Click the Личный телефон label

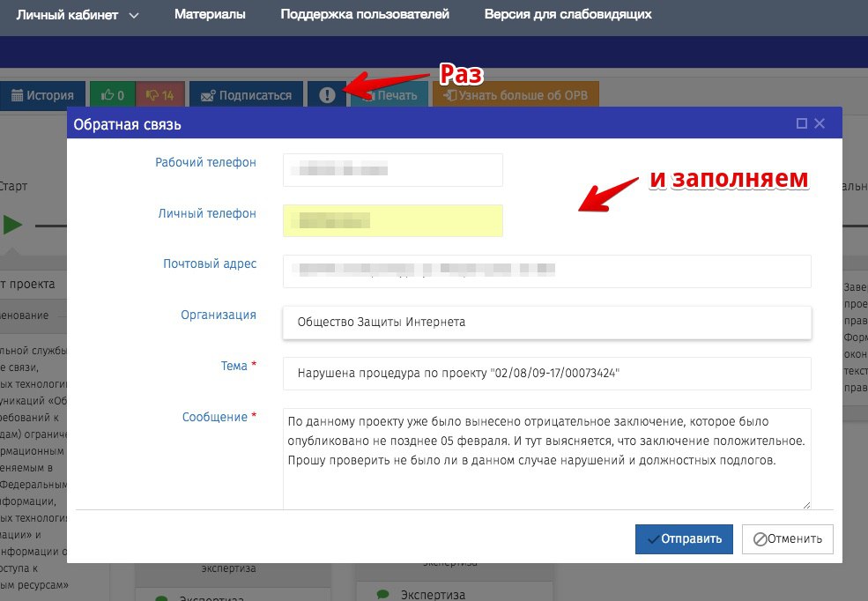click(207, 213)
